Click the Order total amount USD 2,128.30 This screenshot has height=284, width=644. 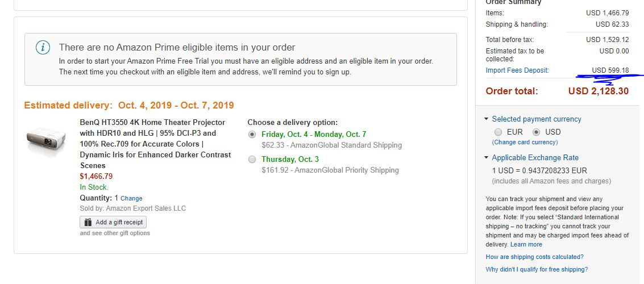pyautogui.click(x=598, y=91)
